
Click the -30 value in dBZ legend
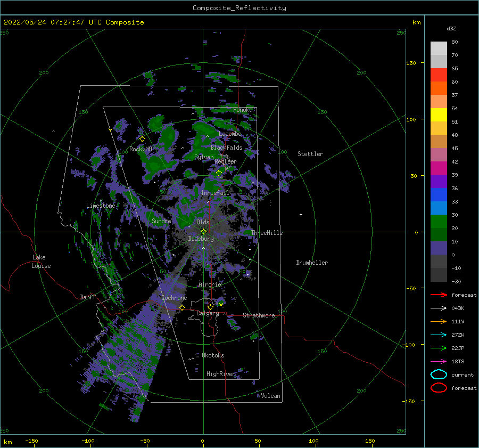[456, 282]
